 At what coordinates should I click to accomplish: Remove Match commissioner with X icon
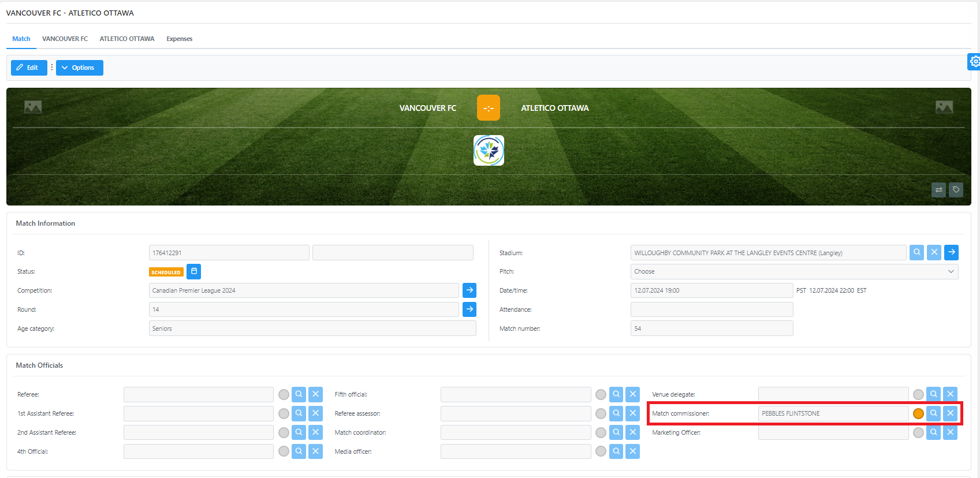coord(950,413)
